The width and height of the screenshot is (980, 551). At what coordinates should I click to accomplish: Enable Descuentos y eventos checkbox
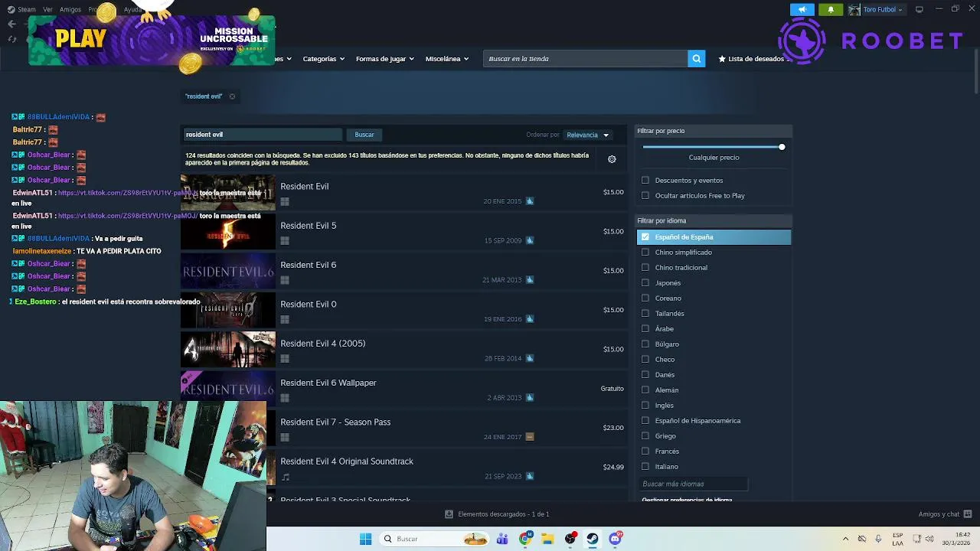[645, 181]
